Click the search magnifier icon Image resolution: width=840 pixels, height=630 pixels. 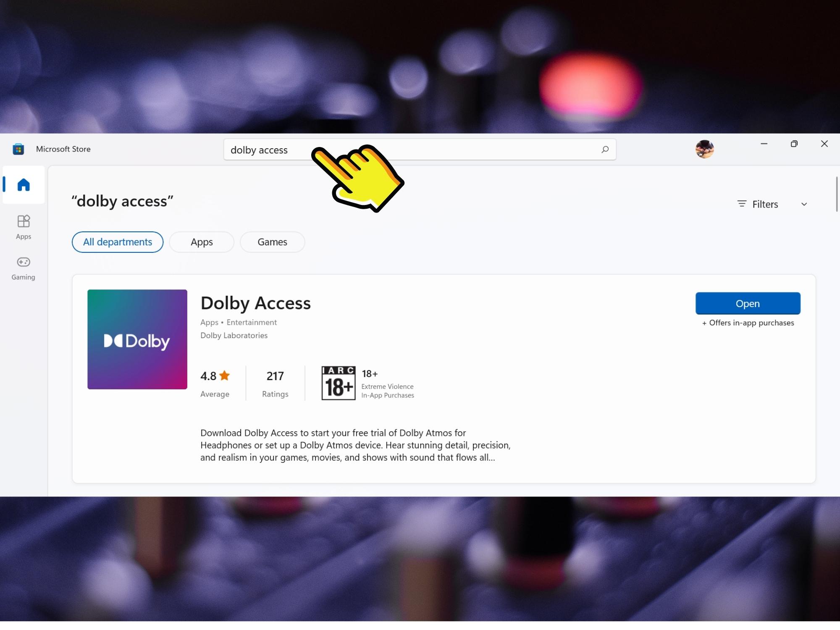(x=605, y=150)
